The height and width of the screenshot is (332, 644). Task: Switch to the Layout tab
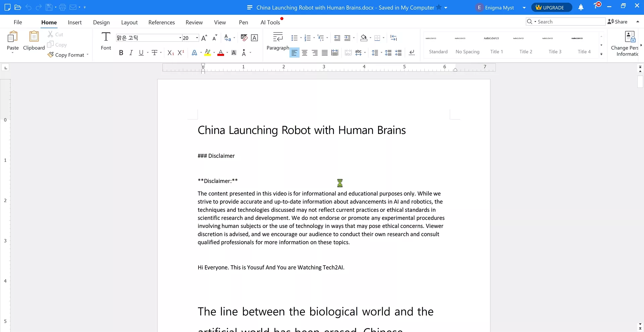[x=129, y=22]
